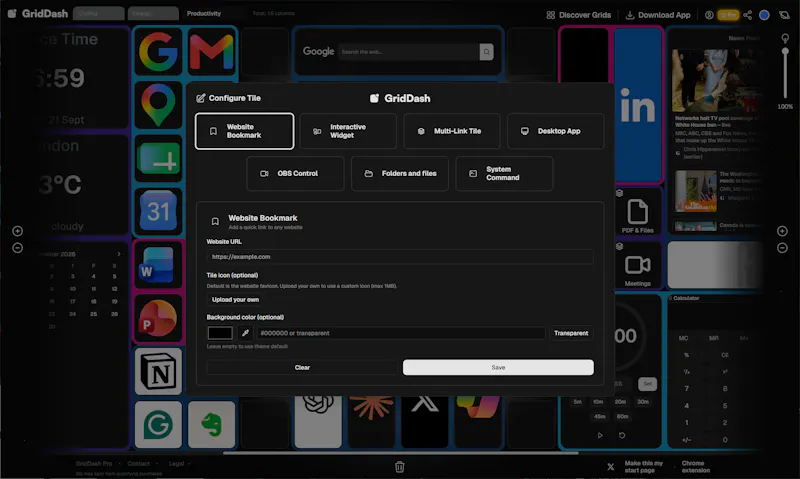Open the Meetings camera tile
The image size is (800, 479).
(638, 265)
